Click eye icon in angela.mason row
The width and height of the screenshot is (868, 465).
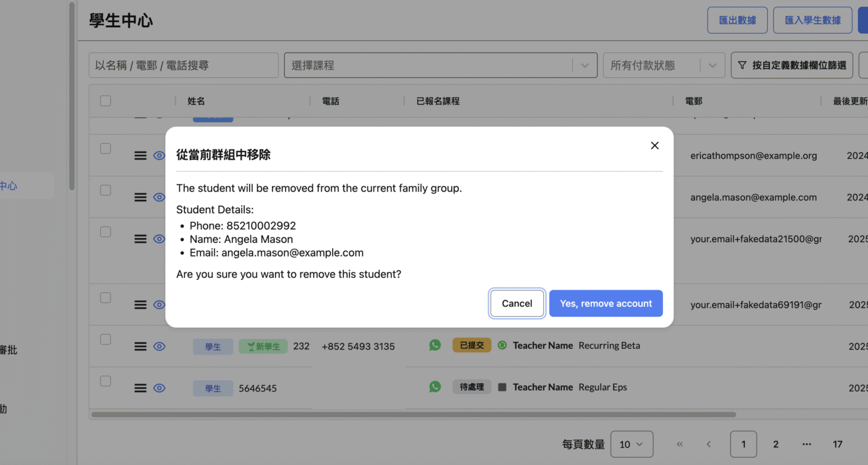159,198
